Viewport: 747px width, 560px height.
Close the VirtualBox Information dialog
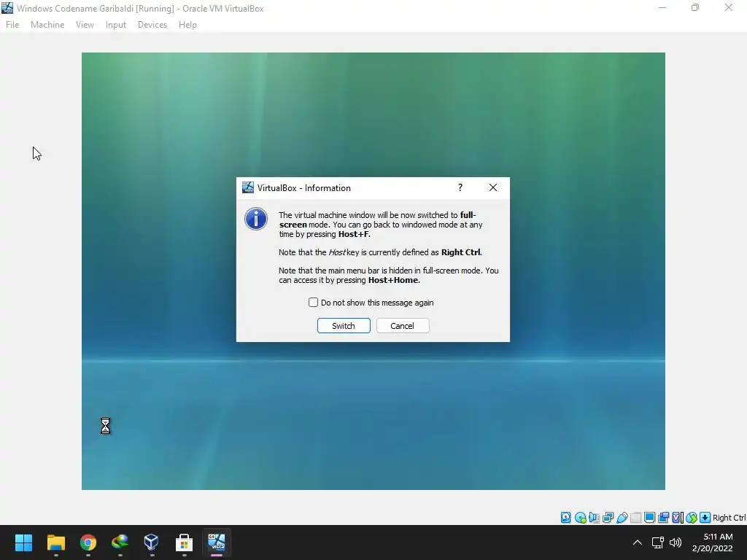493,187
